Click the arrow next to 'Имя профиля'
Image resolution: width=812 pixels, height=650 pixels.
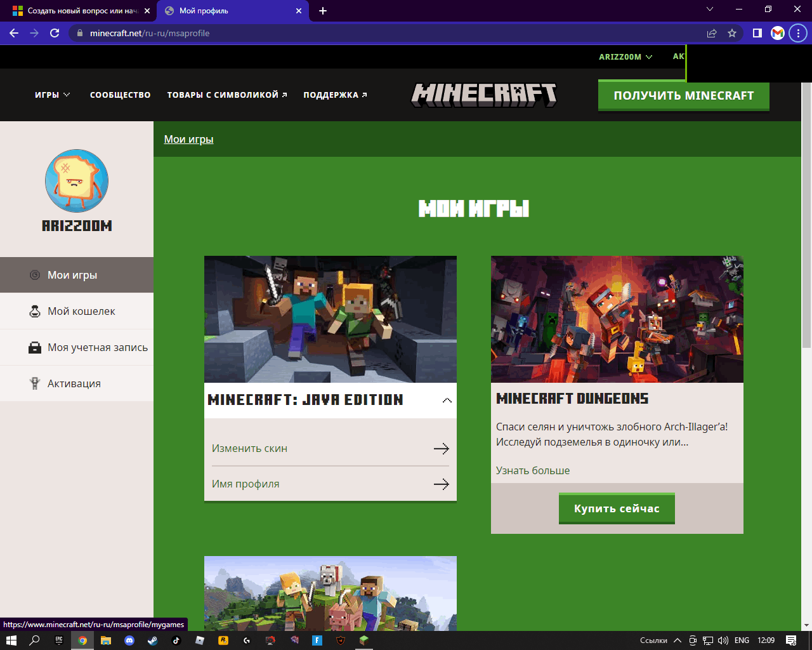point(442,484)
